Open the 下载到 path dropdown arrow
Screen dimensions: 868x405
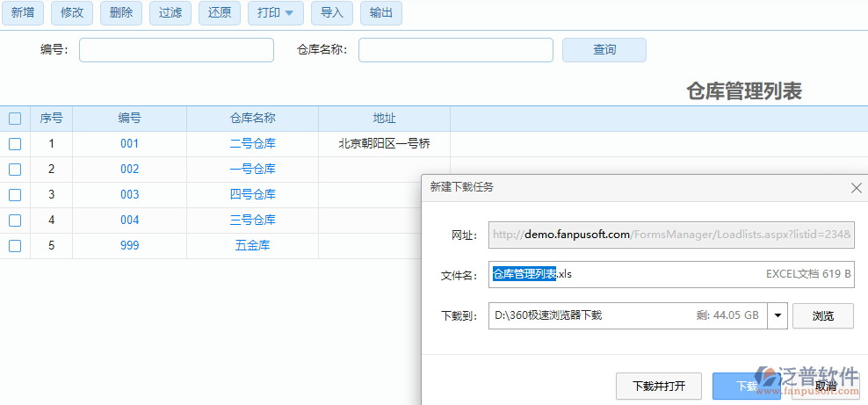tap(778, 315)
